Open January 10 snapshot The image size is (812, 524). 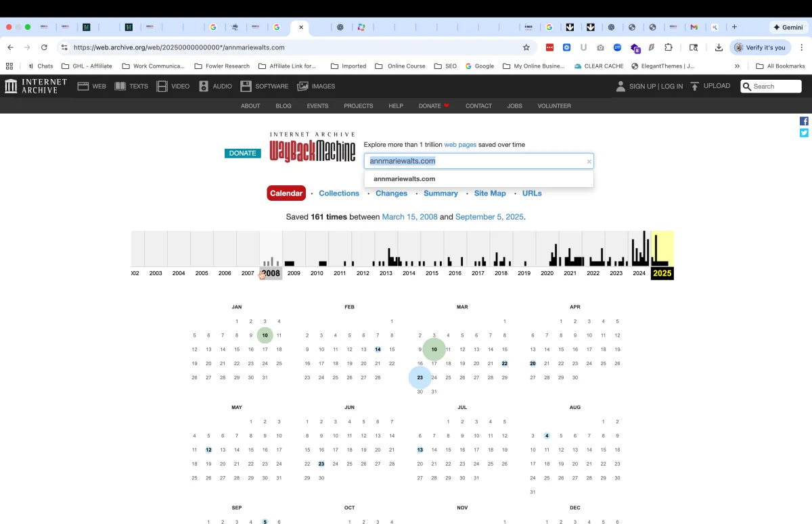pyautogui.click(x=265, y=335)
